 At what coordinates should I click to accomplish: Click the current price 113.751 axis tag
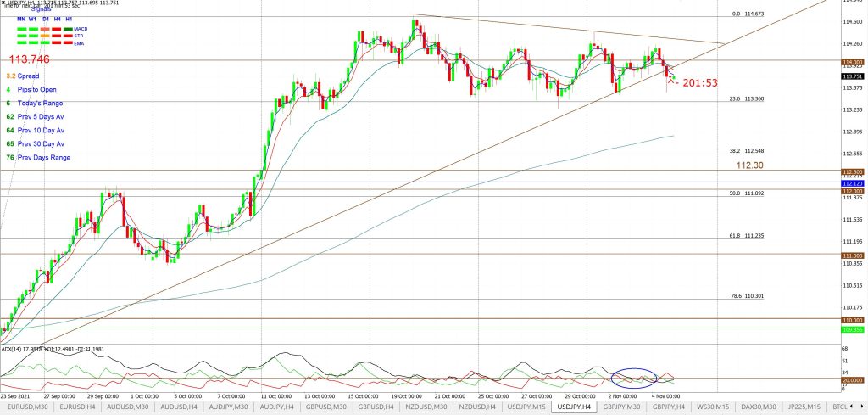click(x=853, y=76)
